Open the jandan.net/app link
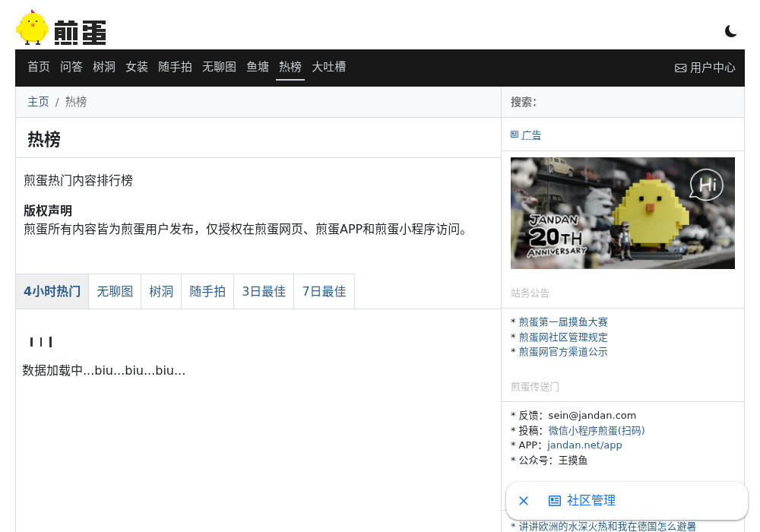 tap(584, 445)
